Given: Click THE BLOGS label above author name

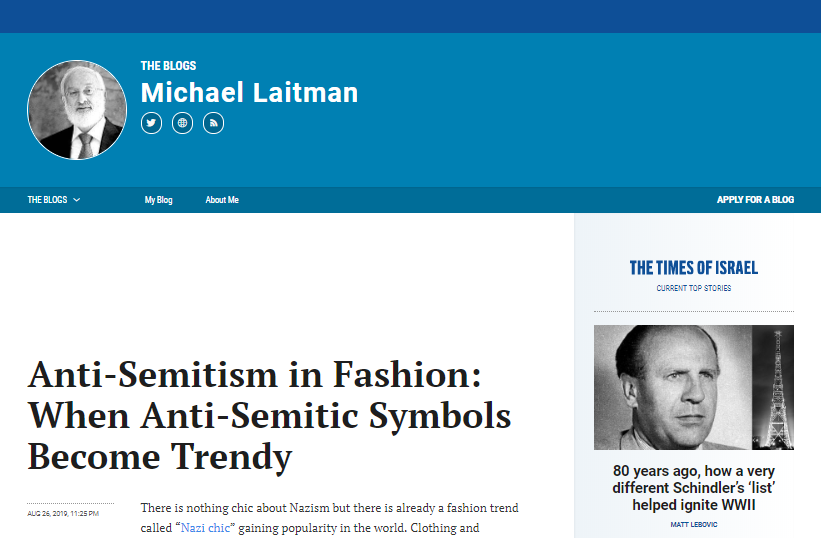Looking at the screenshot, I should click(x=168, y=66).
